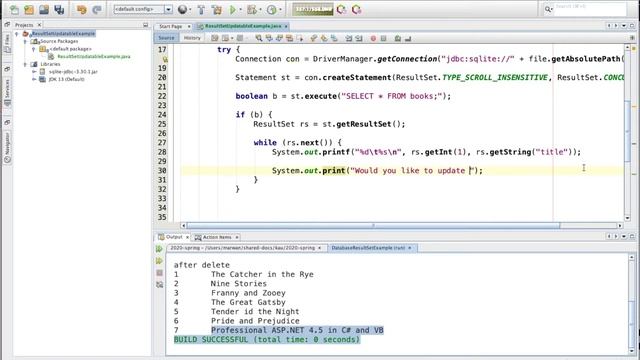
Task: Click the globe browser icon in the toolbar
Action: point(182,9)
